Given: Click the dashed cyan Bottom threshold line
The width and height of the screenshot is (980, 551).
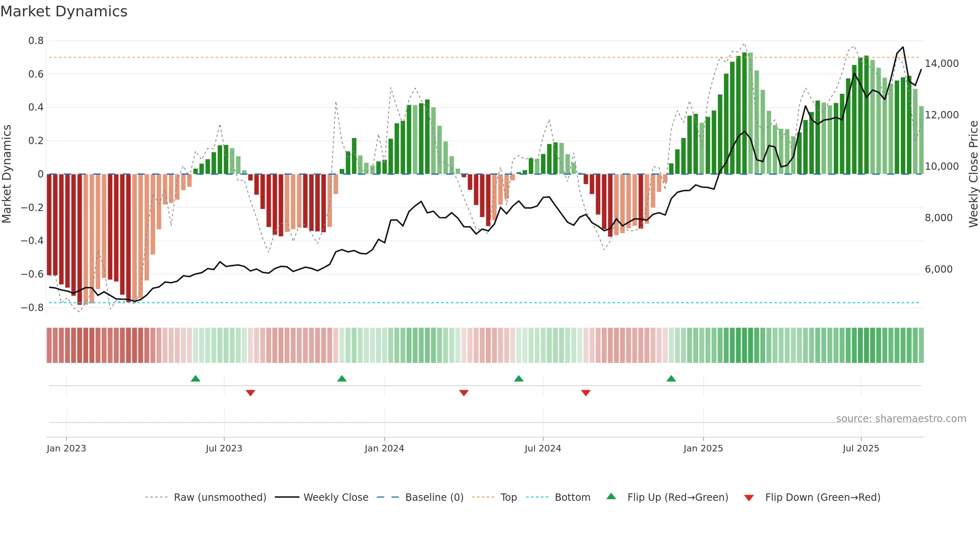Looking at the screenshot, I should coord(484,303).
